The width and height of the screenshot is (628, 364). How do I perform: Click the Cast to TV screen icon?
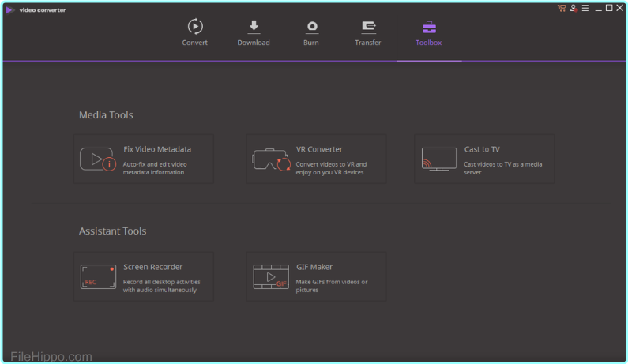[x=438, y=159]
